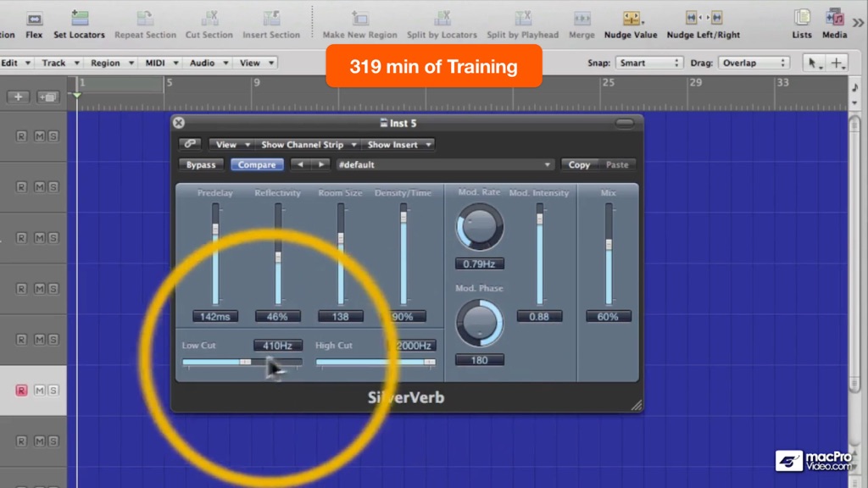The image size is (868, 488).
Task: Go to next plug-in preset
Action: coord(320,164)
